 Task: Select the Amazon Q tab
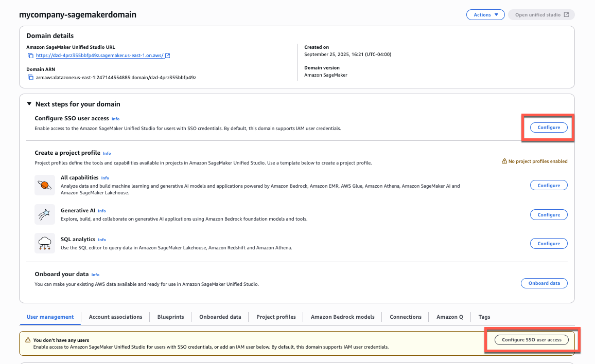[449, 317]
